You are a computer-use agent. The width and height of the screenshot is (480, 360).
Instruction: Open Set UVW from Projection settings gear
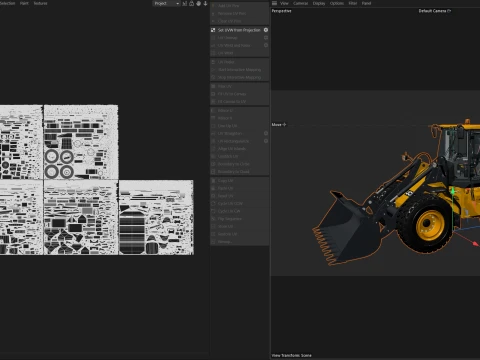click(x=266, y=30)
